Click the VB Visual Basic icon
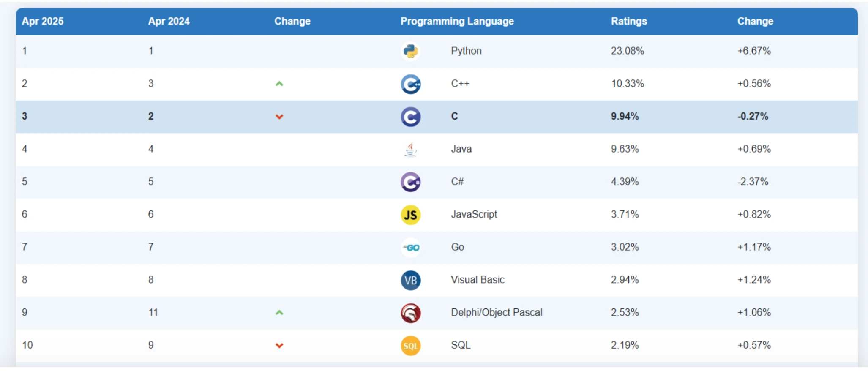868x371 pixels. (410, 280)
